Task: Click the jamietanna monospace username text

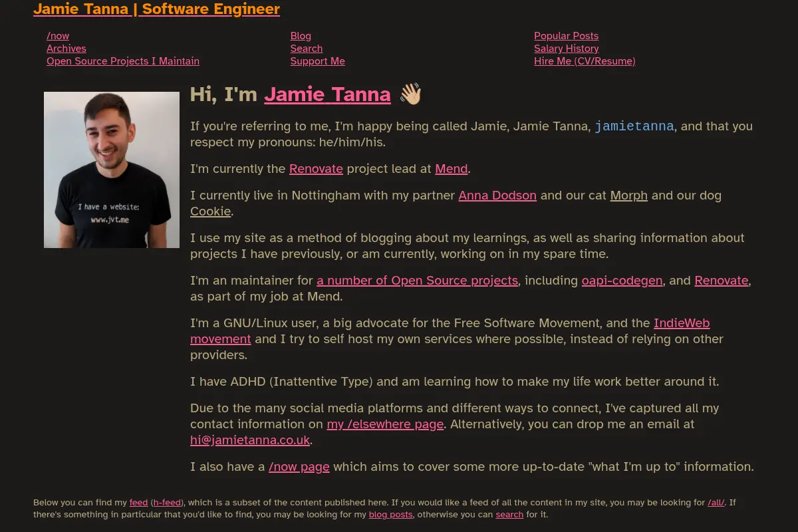Action: point(634,126)
